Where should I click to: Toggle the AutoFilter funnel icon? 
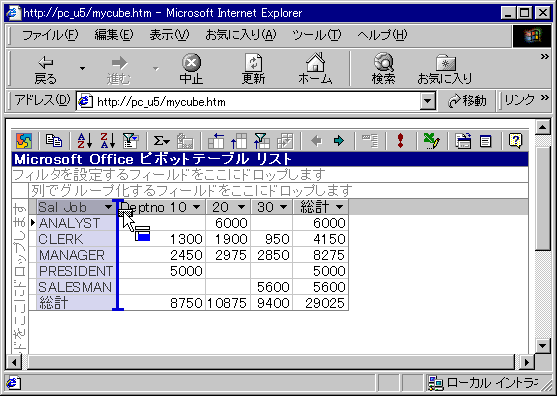click(x=130, y=141)
